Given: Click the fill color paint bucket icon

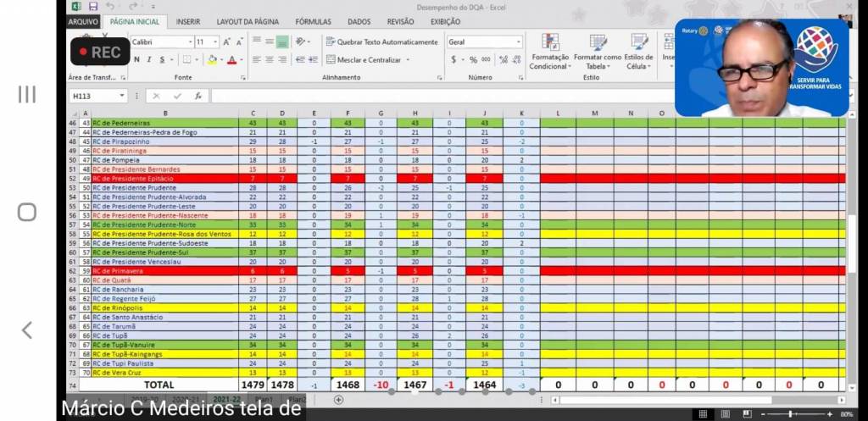Looking at the screenshot, I should [211, 59].
